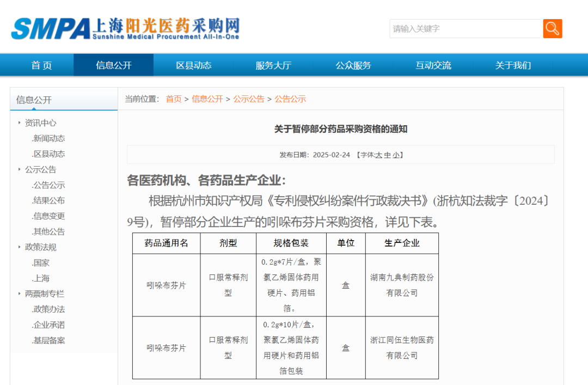Select the 区县动态 navigation tab
The width and height of the screenshot is (588, 385).
click(193, 65)
